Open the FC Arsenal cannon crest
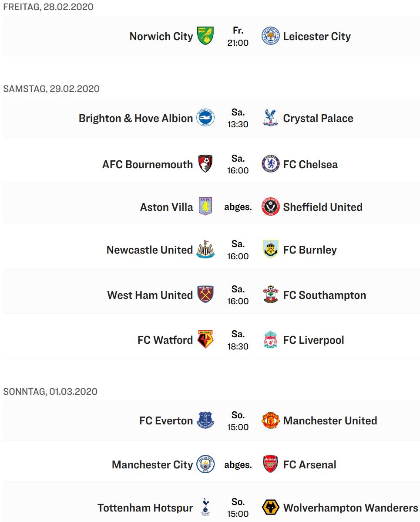 point(270,464)
